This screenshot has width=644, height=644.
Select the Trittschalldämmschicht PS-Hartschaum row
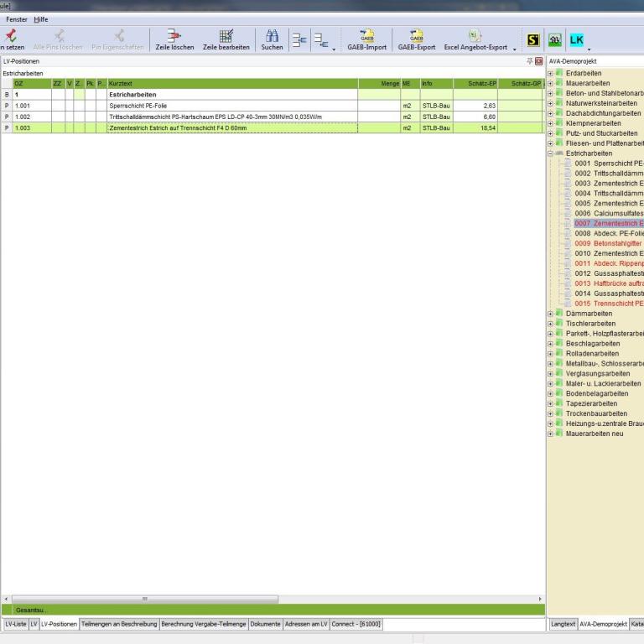click(273, 117)
